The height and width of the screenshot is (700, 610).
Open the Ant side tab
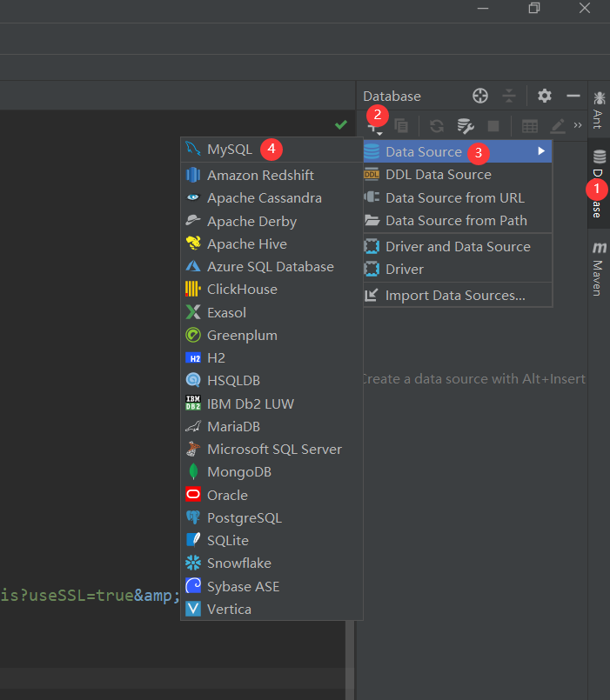point(599,110)
